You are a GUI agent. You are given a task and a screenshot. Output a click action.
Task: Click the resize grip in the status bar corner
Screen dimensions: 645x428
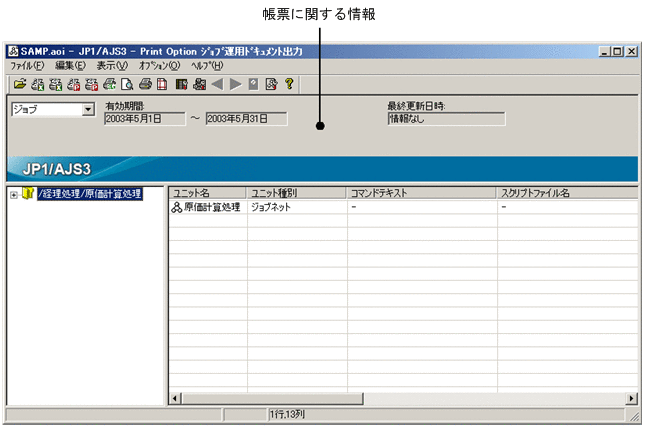[x=634, y=416]
